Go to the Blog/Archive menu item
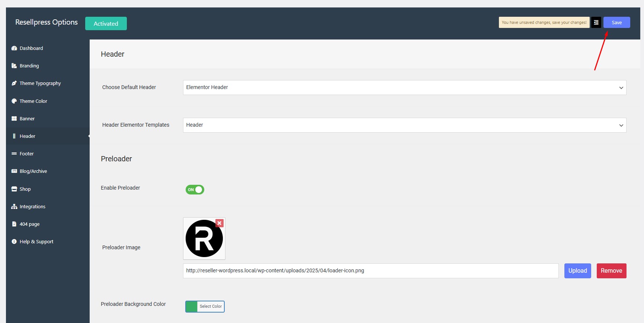 tap(33, 171)
